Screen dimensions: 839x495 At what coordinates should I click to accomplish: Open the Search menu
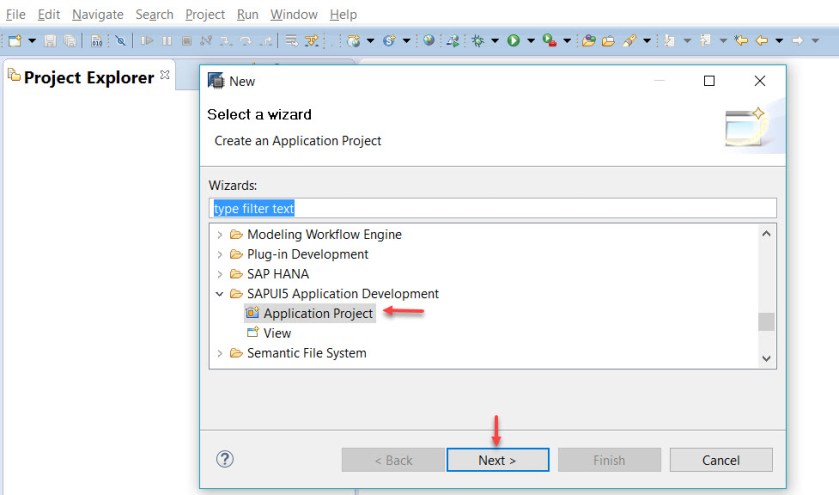click(154, 14)
